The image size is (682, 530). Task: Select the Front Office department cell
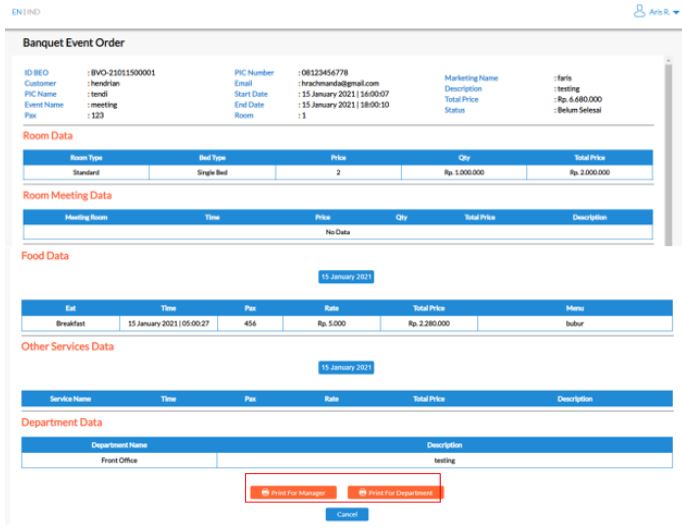click(119, 460)
